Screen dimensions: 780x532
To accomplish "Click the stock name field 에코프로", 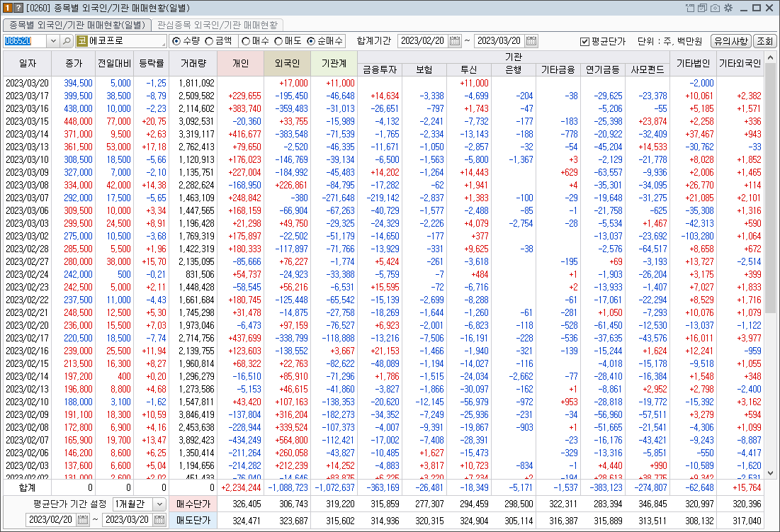I will point(127,41).
